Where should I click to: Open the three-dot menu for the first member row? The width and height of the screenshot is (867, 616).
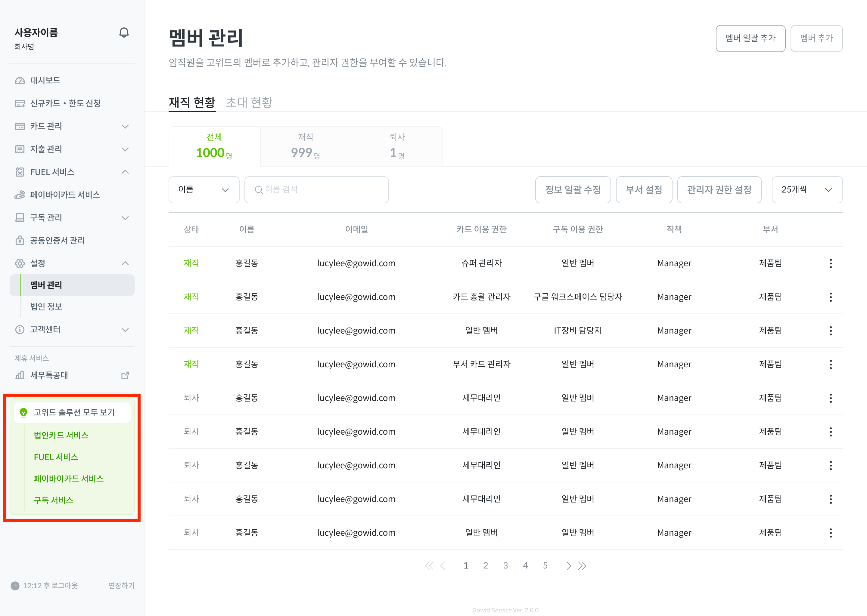(831, 263)
